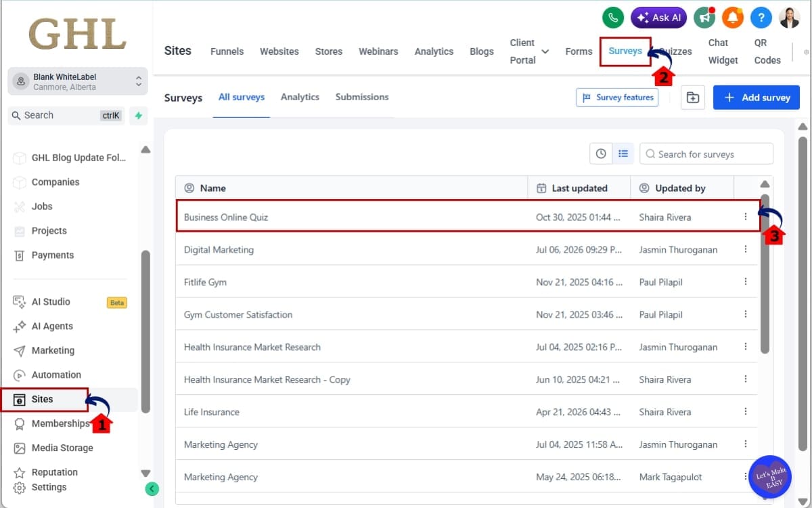Open Media Storage in the sidebar

click(x=62, y=448)
